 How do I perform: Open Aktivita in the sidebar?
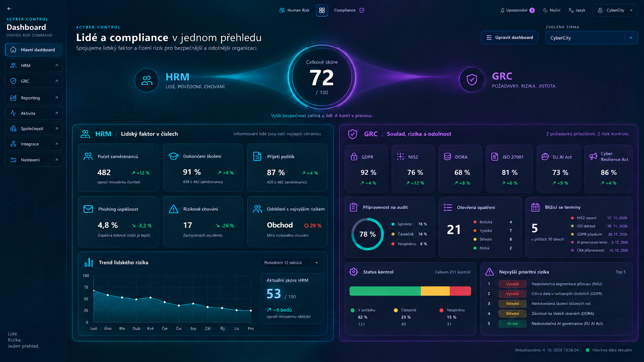point(34,113)
